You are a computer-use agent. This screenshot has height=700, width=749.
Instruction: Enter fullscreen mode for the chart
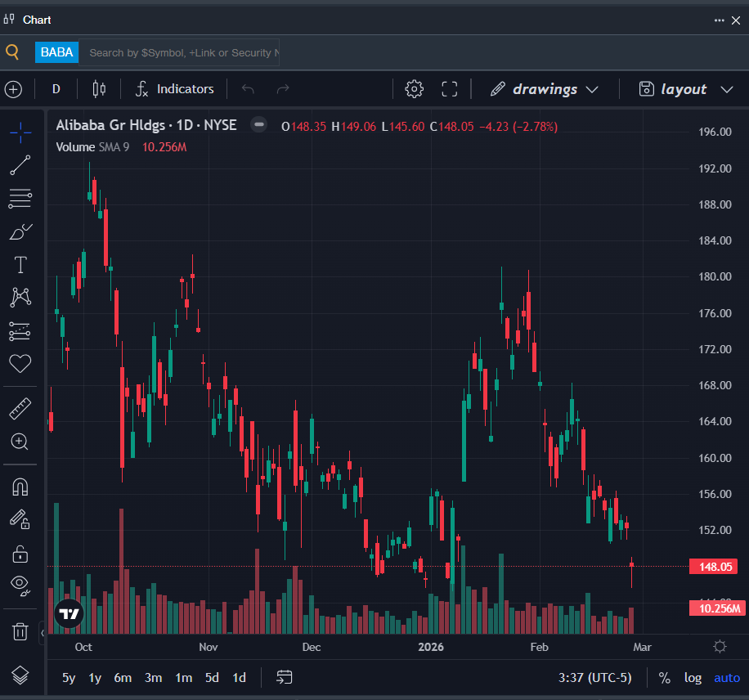coord(449,89)
